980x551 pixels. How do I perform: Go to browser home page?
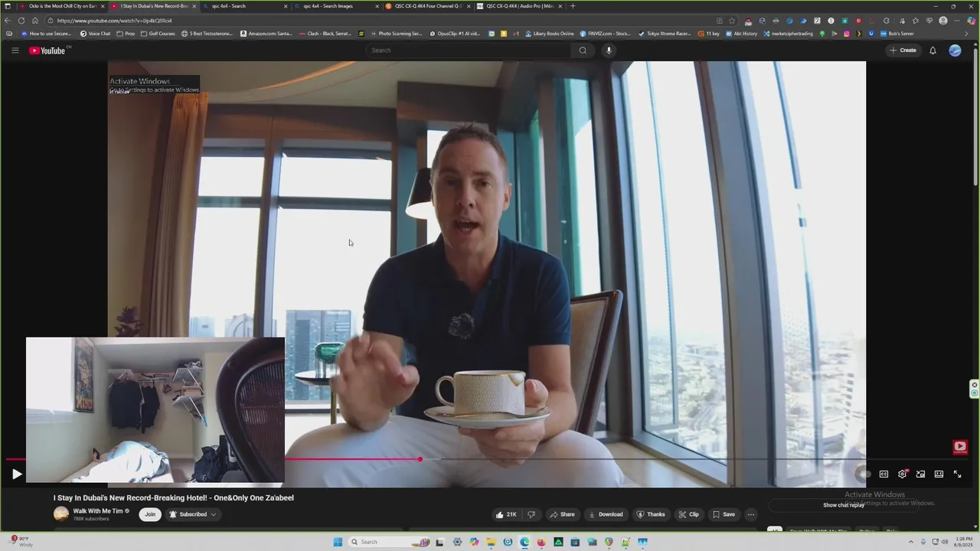point(35,21)
